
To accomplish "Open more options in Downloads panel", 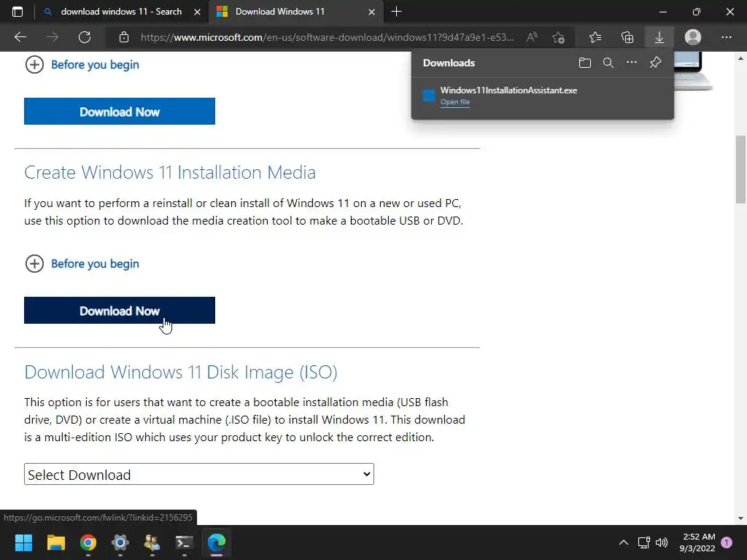I will (632, 63).
